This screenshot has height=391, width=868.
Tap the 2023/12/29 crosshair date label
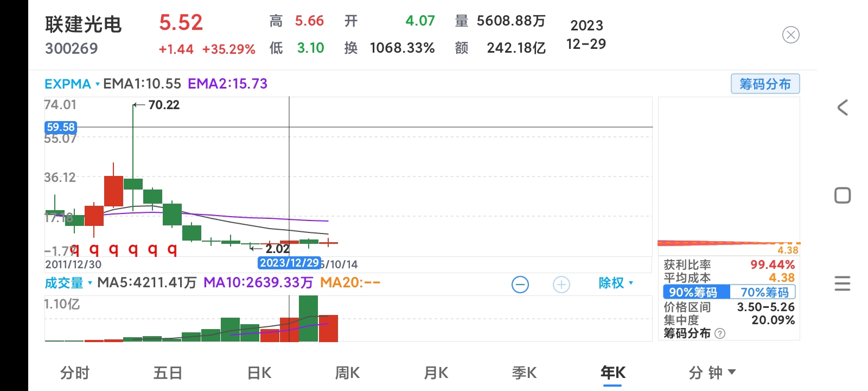pyautogui.click(x=289, y=263)
